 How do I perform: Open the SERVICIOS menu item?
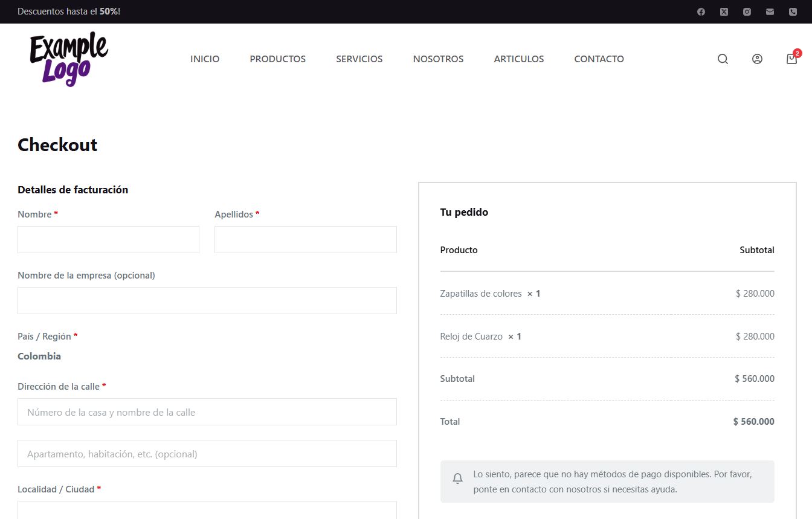pyautogui.click(x=359, y=59)
